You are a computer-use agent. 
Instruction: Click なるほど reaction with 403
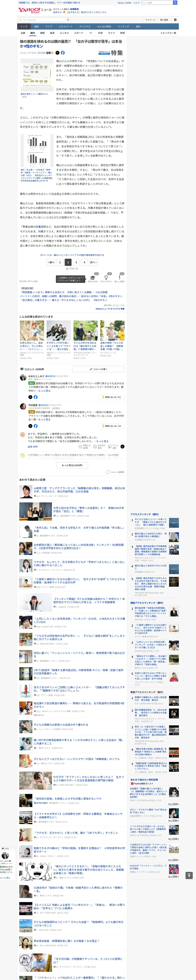pos(100,447)
